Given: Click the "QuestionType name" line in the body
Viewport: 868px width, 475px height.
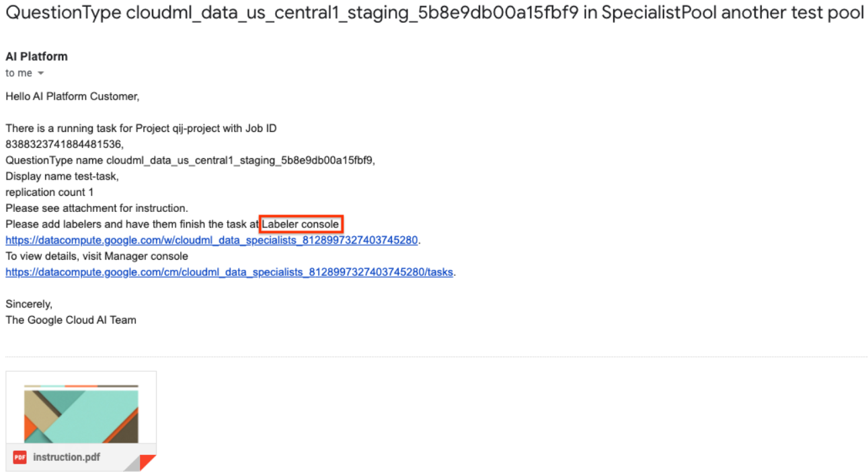Looking at the screenshot, I should (190, 160).
